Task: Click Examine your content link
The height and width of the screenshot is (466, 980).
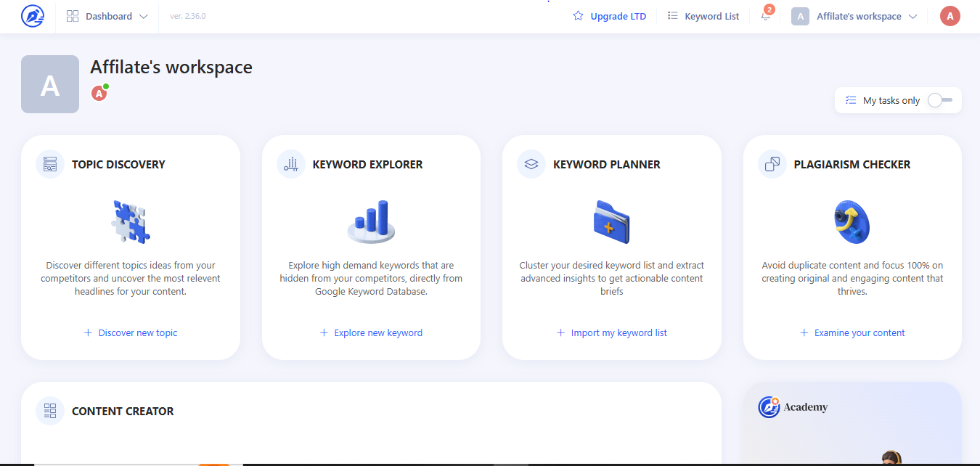Action: 852,332
